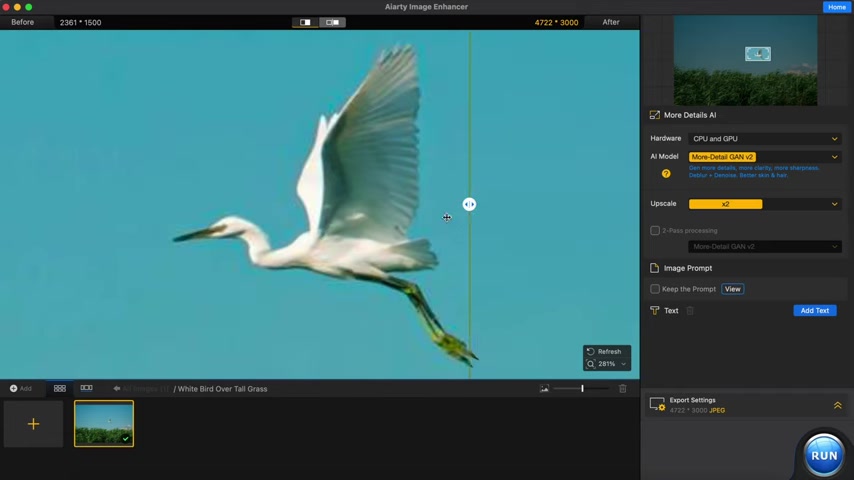
Task: Click the thumbnail size image icon
Action: [544, 388]
